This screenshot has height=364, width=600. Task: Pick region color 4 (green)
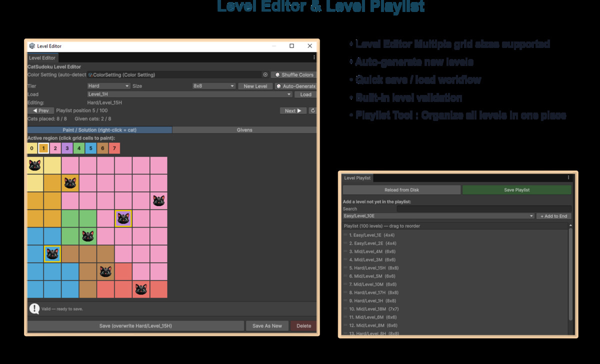(x=79, y=148)
